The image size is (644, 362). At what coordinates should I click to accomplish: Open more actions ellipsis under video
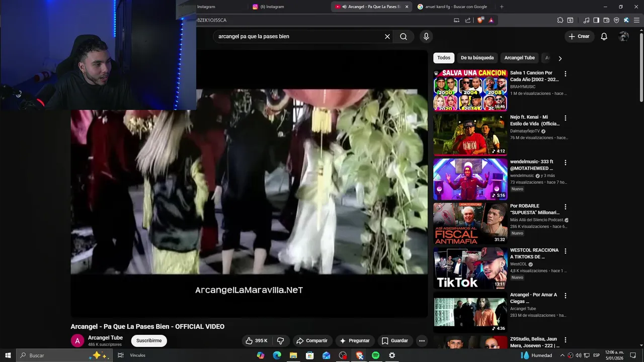point(422,340)
